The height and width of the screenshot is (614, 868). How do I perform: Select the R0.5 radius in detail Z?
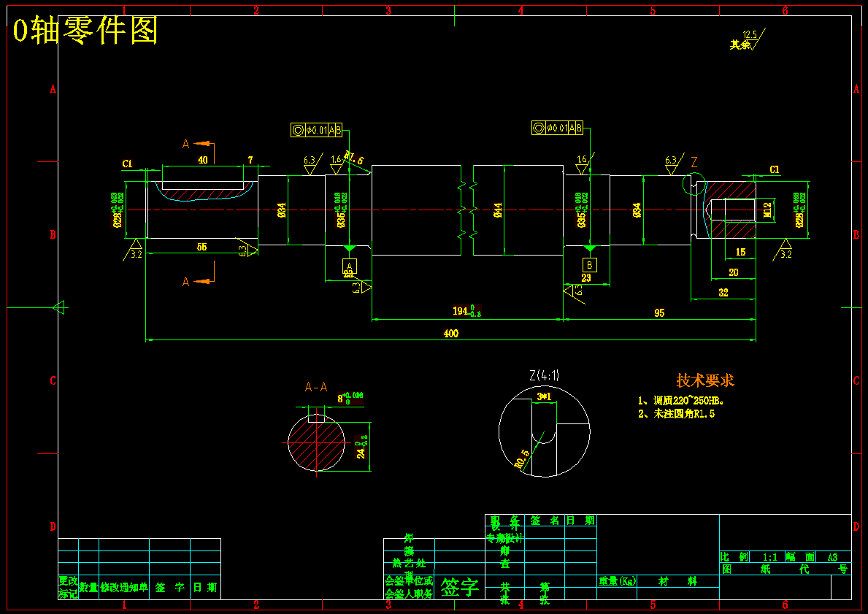pyautogui.click(x=522, y=459)
